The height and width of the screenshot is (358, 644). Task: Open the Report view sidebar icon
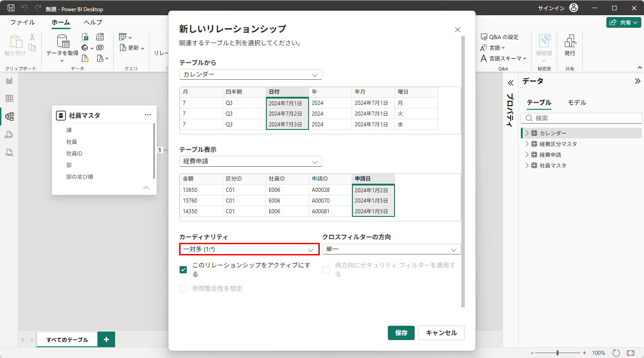pyautogui.click(x=9, y=81)
